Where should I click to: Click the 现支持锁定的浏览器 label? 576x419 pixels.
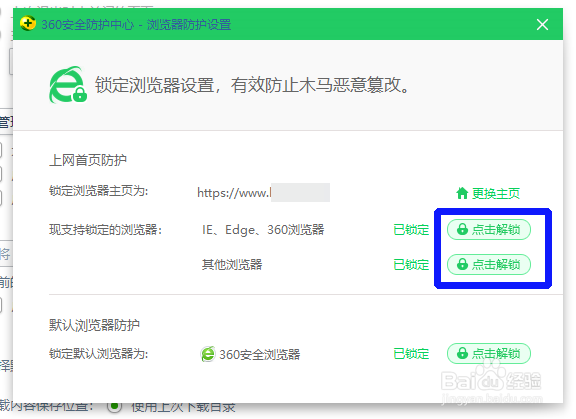click(105, 230)
